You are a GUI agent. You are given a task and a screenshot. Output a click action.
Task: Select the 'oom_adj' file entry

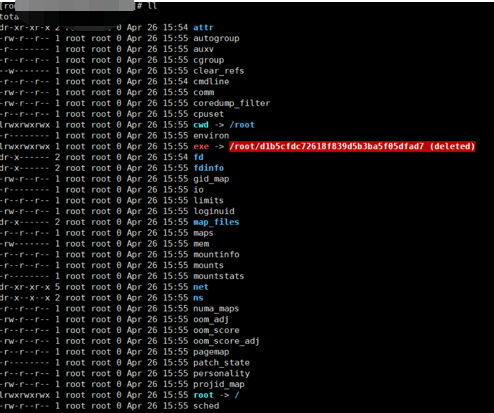211,319
